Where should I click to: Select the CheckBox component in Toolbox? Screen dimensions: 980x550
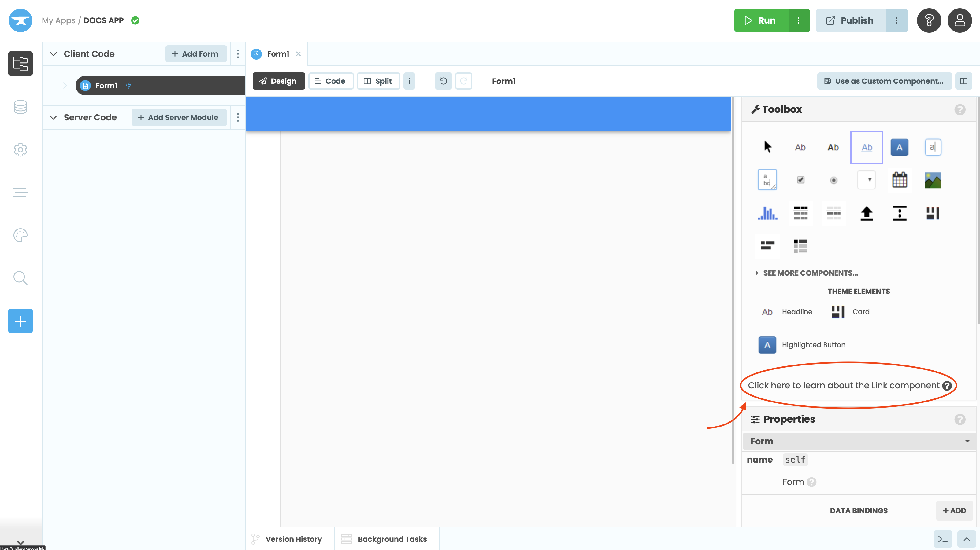point(800,180)
